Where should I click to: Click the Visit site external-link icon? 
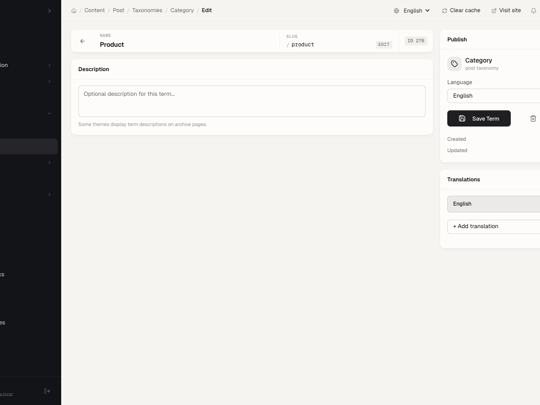coord(494,11)
